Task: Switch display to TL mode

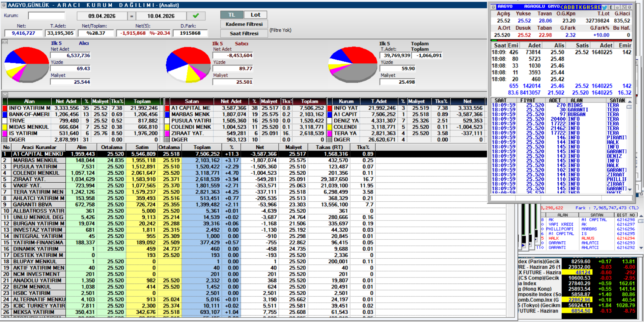Action: pyautogui.click(x=231, y=15)
